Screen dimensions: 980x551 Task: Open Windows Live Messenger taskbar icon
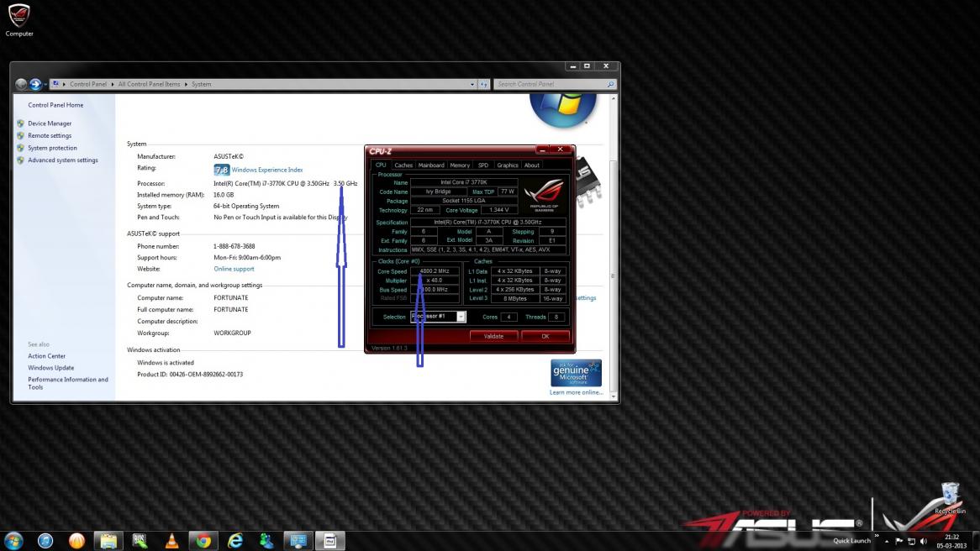tap(267, 540)
